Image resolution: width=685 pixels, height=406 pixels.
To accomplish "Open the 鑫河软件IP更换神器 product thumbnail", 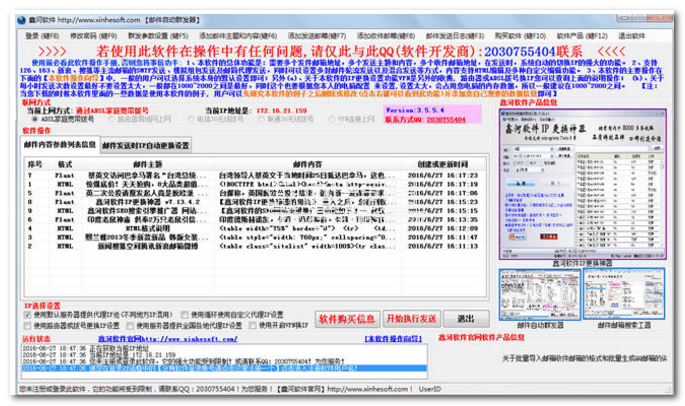I will click(583, 184).
